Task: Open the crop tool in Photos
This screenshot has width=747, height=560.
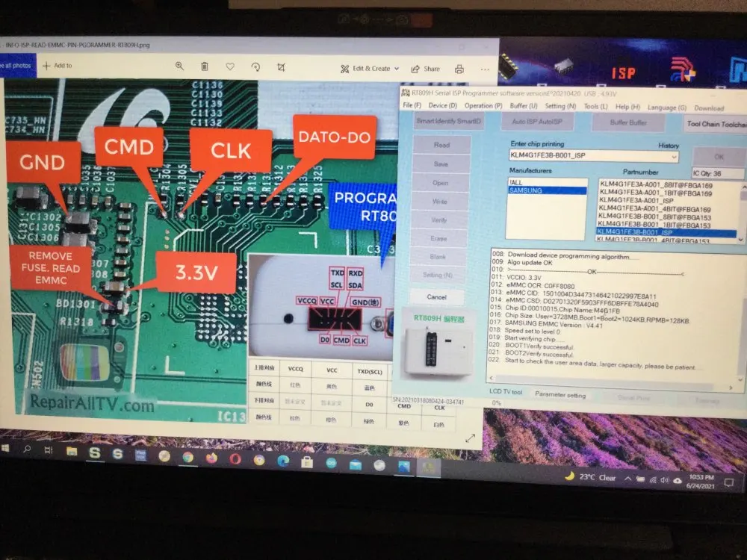Action: point(281,67)
